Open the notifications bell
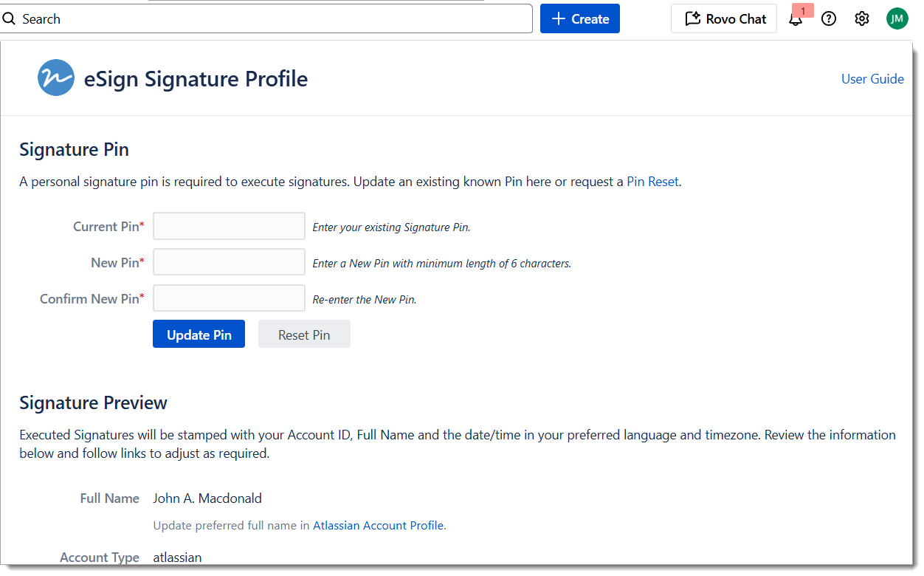 click(796, 19)
